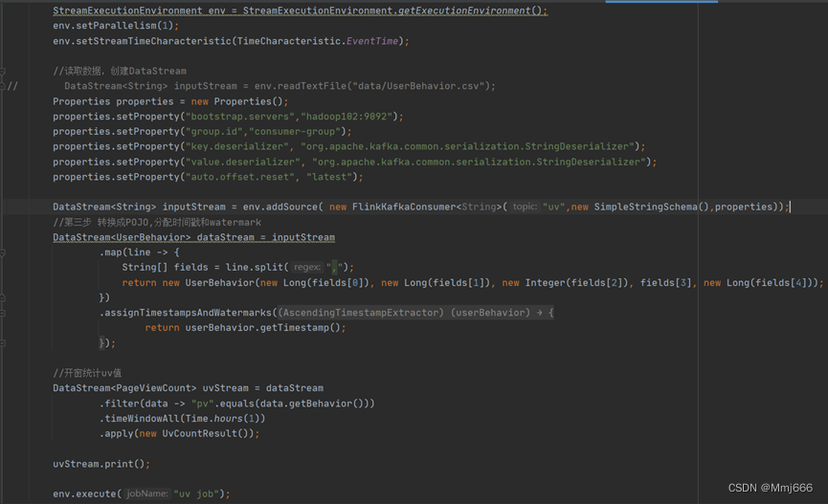Click setParallelism in the env call
The width and height of the screenshot is (828, 504).
tap(116, 25)
